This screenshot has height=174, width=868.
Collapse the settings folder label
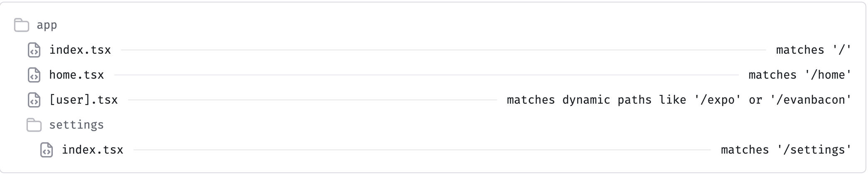(x=76, y=125)
